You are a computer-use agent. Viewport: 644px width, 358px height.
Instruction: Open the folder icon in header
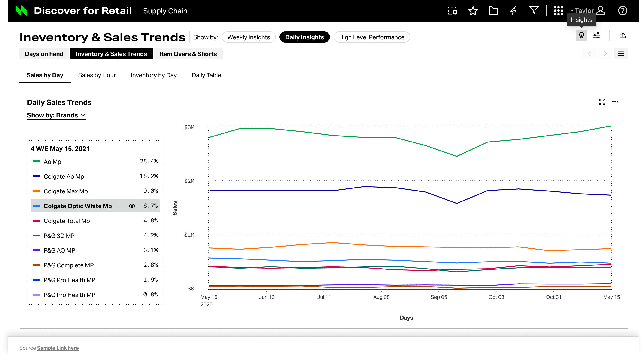pos(493,11)
